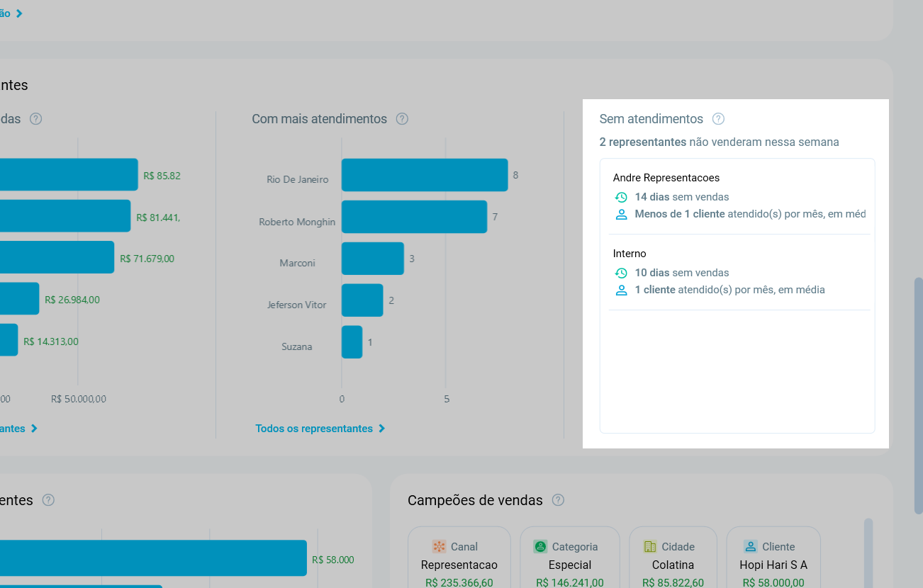
Task: Click the Roberto Monghin bar
Action: pyautogui.click(x=414, y=217)
